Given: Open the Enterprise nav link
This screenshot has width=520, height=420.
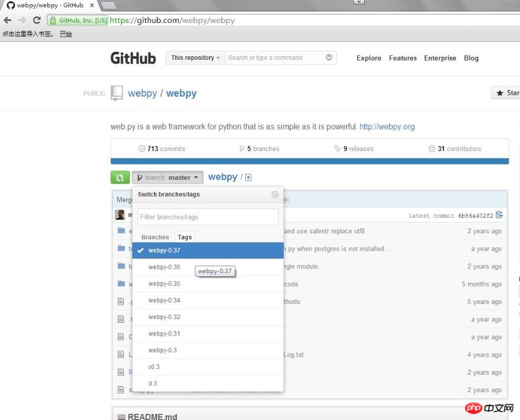Looking at the screenshot, I should pyautogui.click(x=440, y=58).
